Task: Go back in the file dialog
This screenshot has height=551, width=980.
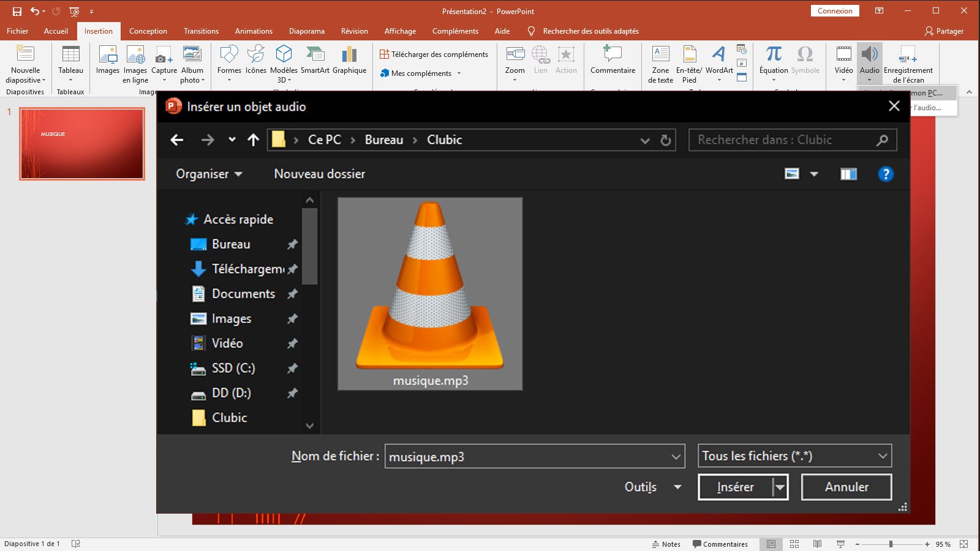Action: [177, 140]
